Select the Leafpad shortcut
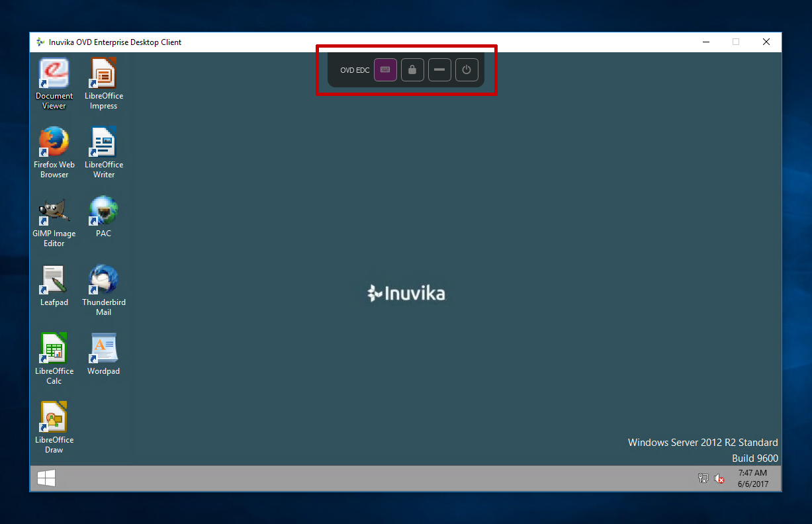This screenshot has height=524, width=812. pyautogui.click(x=54, y=281)
